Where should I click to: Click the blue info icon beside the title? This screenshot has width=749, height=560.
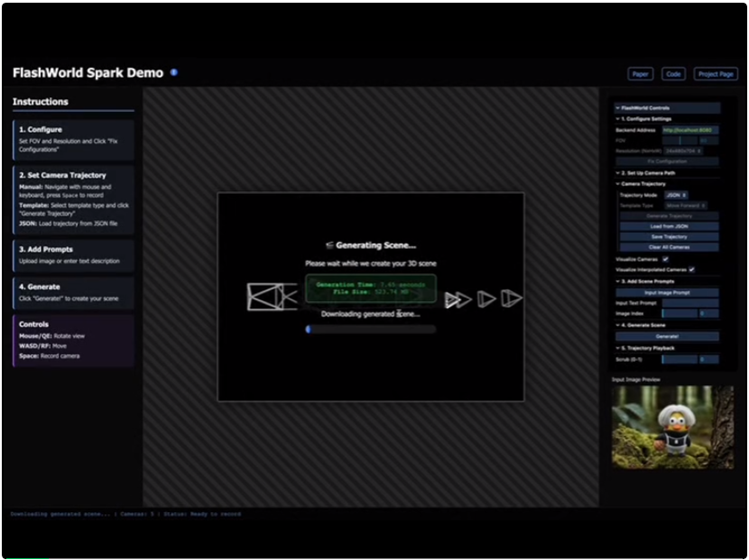(x=174, y=73)
